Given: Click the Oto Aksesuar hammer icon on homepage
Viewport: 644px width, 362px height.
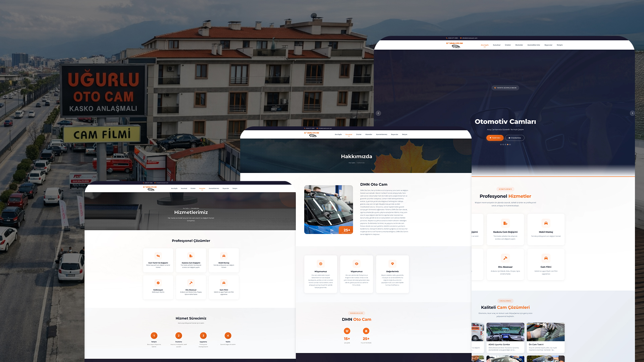Looking at the screenshot, I should (505, 258).
